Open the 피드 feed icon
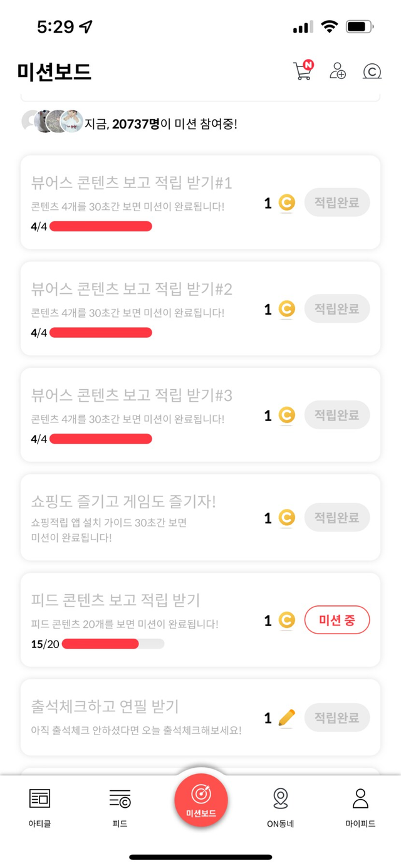The image size is (401, 868). coord(120,798)
